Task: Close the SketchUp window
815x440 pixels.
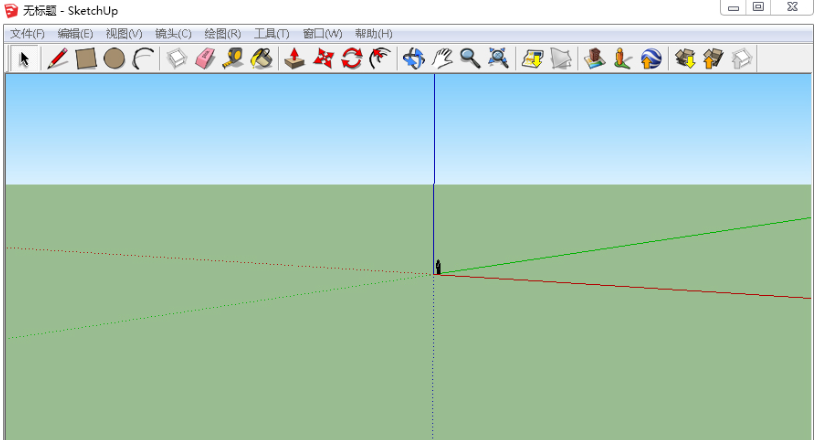Action: 792,7
